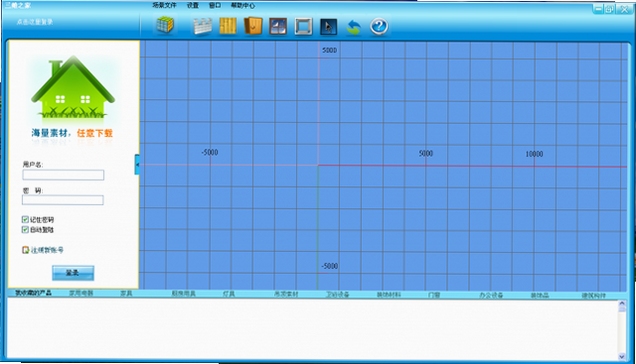Click the 登录 login button
The image size is (636, 364).
pyautogui.click(x=73, y=273)
